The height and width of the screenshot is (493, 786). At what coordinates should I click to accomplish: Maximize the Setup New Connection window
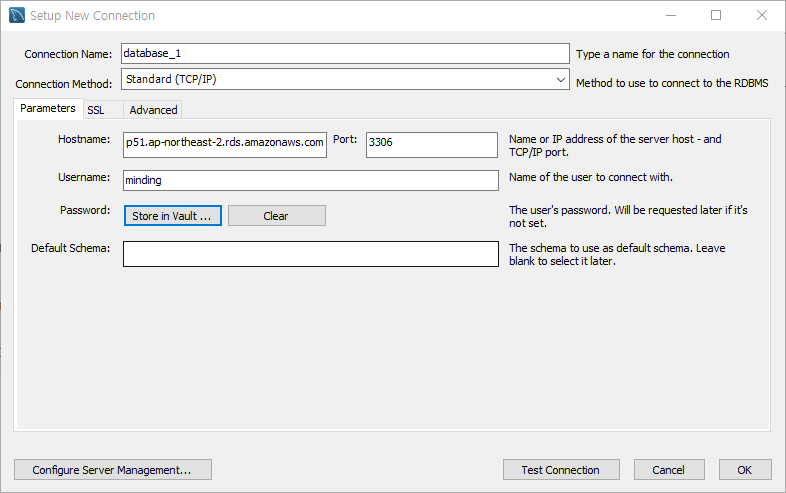(x=716, y=16)
